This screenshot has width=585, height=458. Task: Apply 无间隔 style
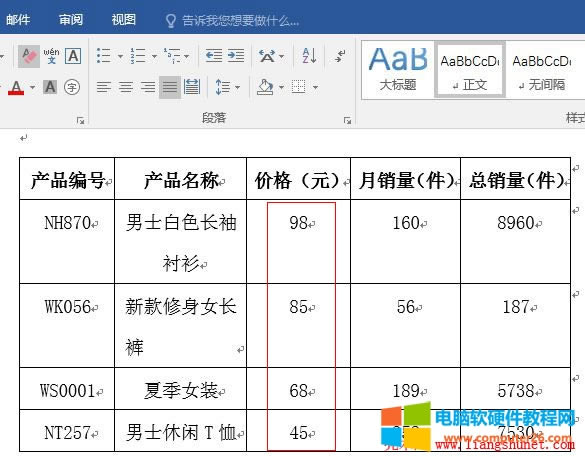coord(542,70)
